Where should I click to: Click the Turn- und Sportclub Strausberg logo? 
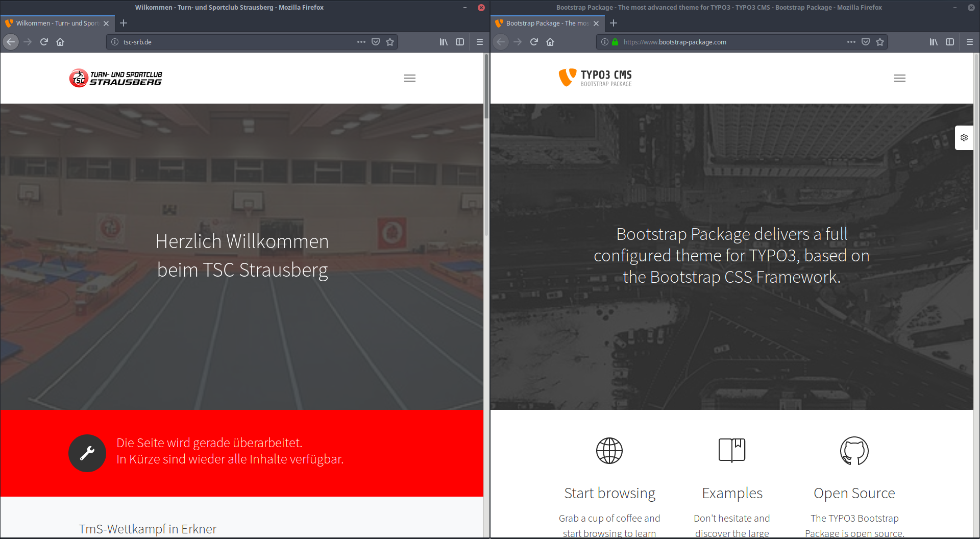116,78
